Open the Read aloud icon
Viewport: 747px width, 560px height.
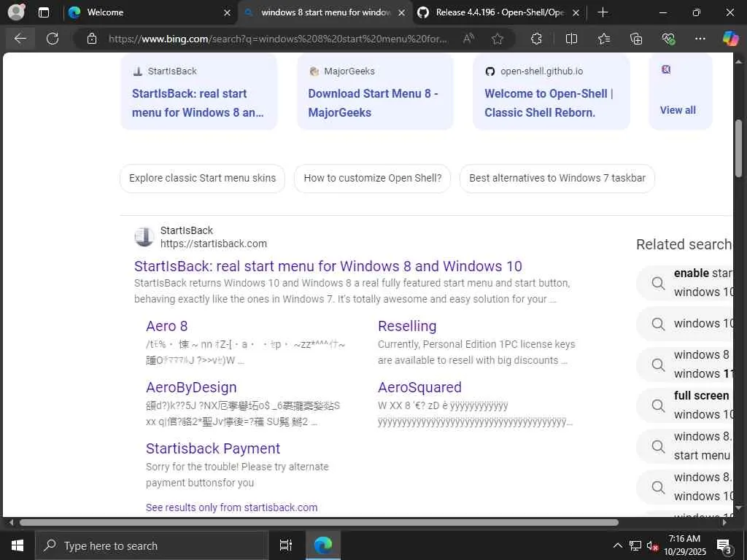[x=468, y=39]
